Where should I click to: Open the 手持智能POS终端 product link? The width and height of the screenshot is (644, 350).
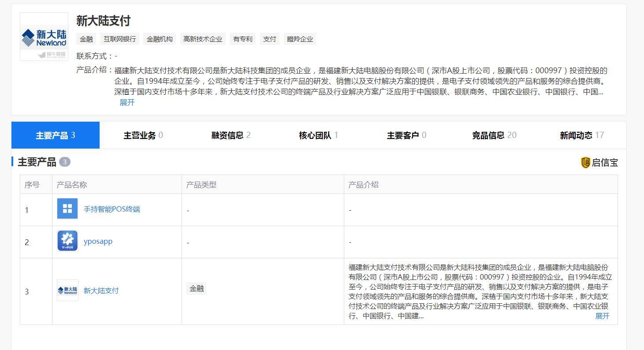coord(112,209)
